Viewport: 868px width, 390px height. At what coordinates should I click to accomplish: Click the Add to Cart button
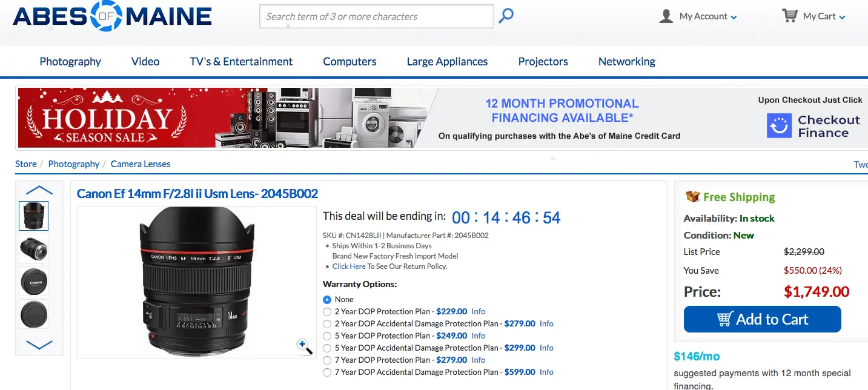point(762,319)
